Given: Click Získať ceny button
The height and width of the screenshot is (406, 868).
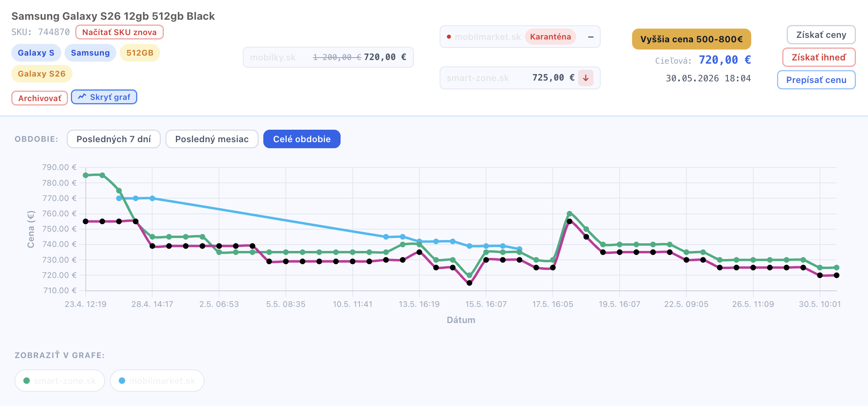Looking at the screenshot, I should point(821,35).
